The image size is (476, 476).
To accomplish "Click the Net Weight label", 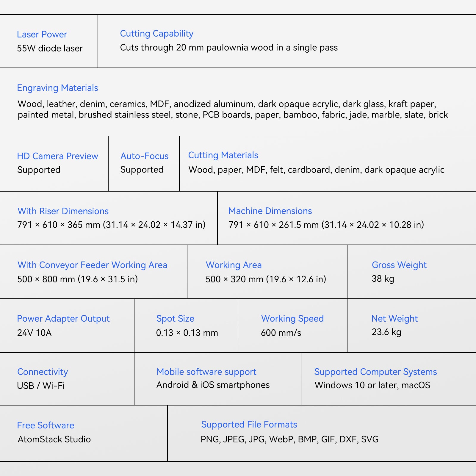I will tap(394, 319).
